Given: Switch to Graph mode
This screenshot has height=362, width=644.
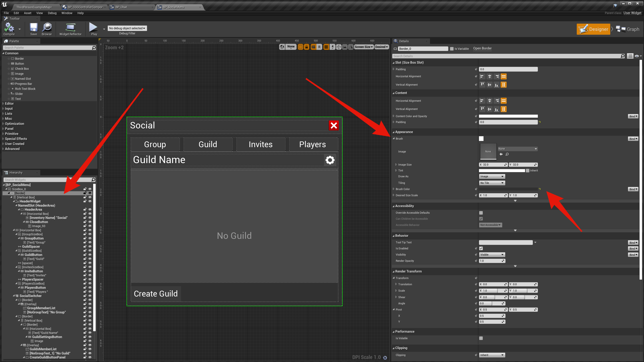Looking at the screenshot, I should pos(628,29).
